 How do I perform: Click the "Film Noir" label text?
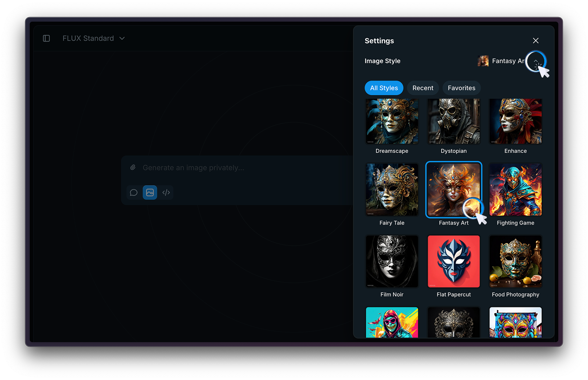click(392, 294)
